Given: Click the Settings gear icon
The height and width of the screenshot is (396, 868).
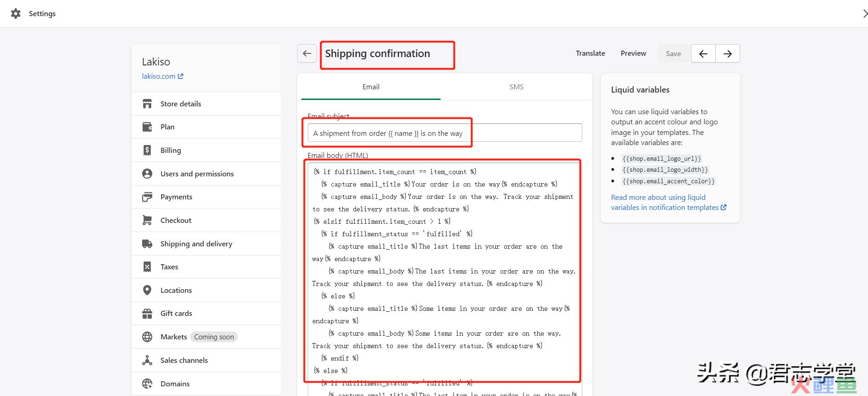Looking at the screenshot, I should (x=16, y=14).
